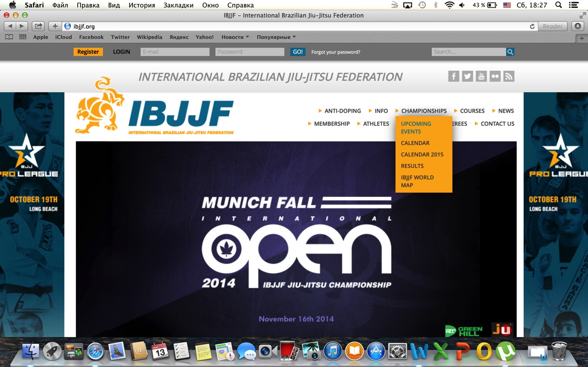Open the Trash in the Dock

tap(559, 352)
